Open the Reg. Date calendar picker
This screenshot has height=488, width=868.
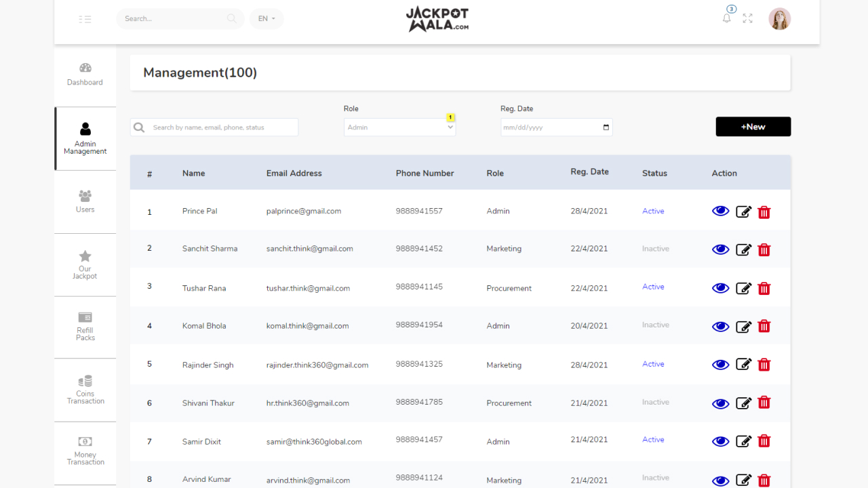[x=606, y=127]
